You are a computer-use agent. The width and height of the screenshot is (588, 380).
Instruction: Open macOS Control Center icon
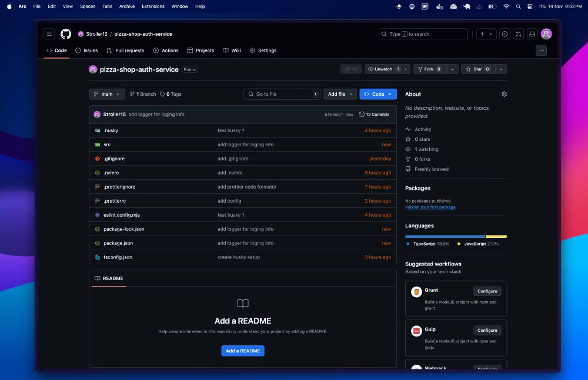(530, 6)
